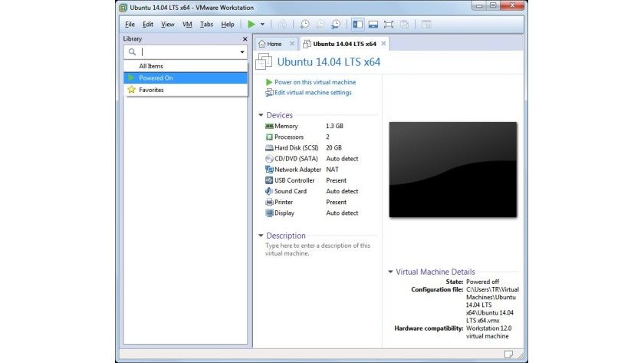Screen dimensions: 644x363
Task: Click the black VM screen preview thumbnail
Action: 453,170
